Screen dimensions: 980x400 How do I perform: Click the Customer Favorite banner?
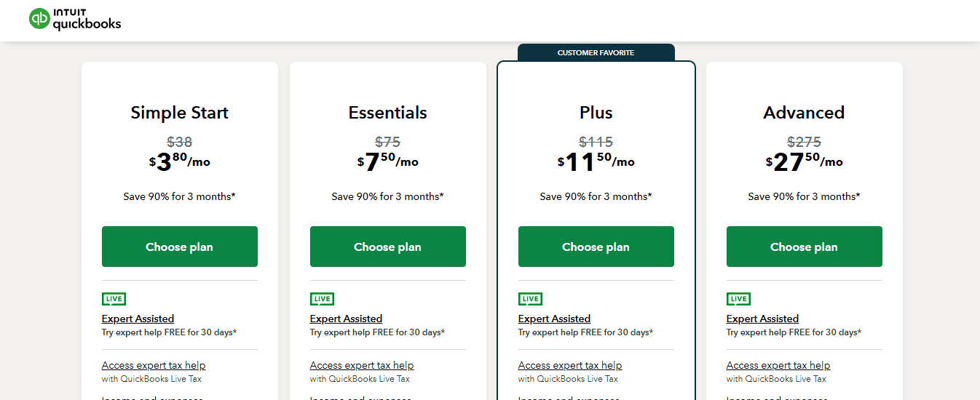pos(596,52)
